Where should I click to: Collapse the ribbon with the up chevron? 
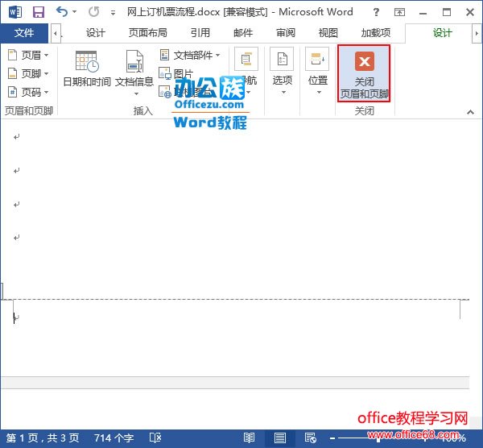click(470, 112)
